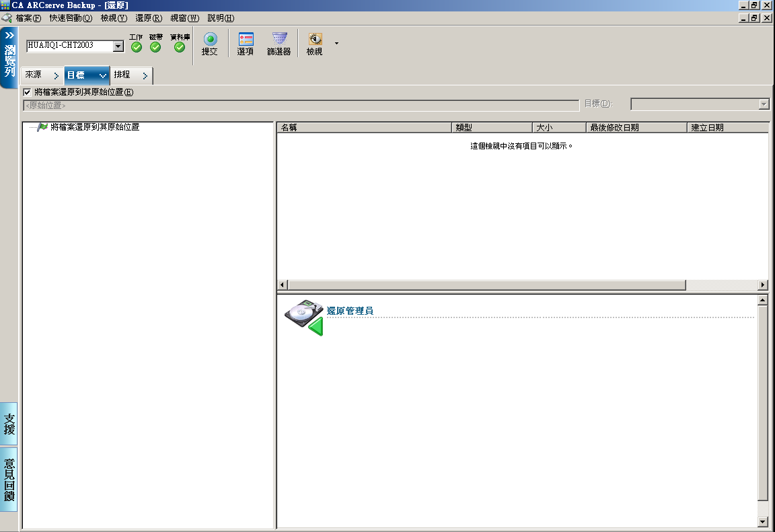Click the 磁帶 tape status green check icon
The height and width of the screenshot is (532, 775).
coord(155,47)
